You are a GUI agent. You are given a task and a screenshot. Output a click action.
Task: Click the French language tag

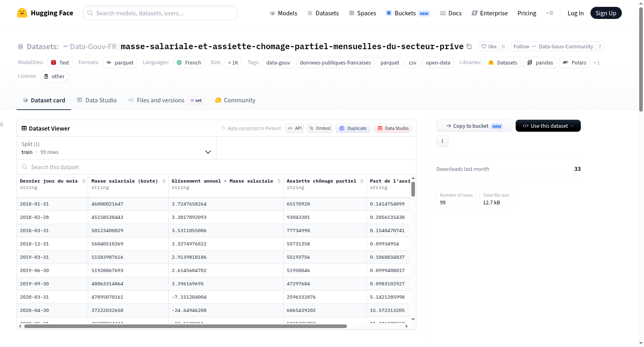point(189,62)
